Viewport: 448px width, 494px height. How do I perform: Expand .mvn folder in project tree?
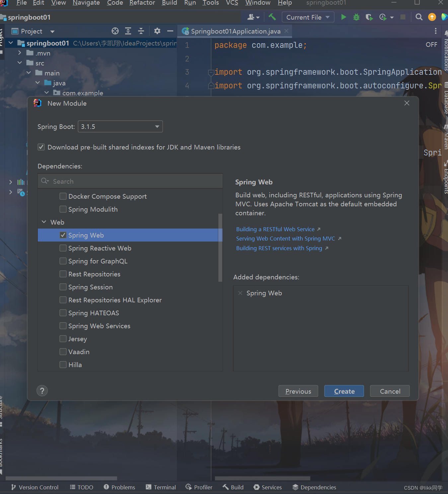(x=20, y=53)
